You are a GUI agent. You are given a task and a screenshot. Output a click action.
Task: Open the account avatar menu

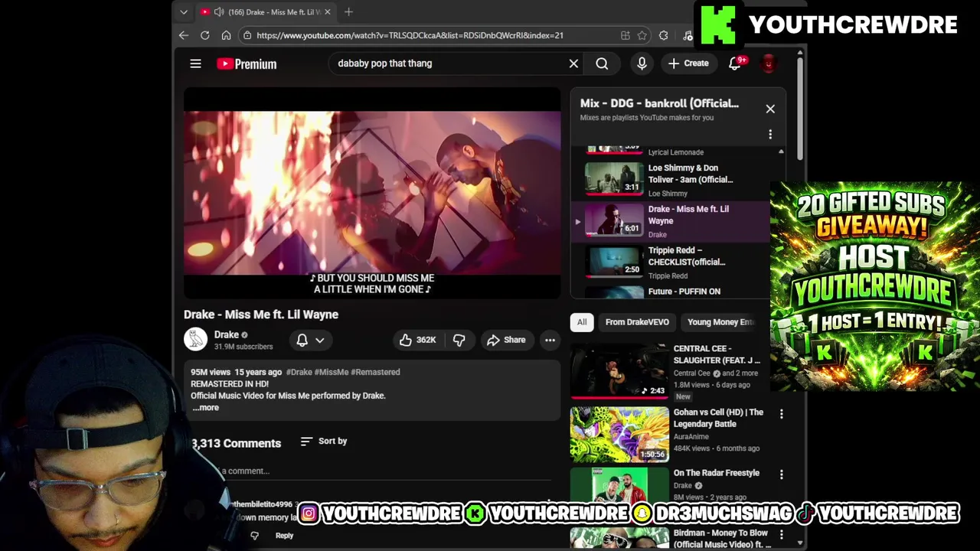tap(768, 64)
